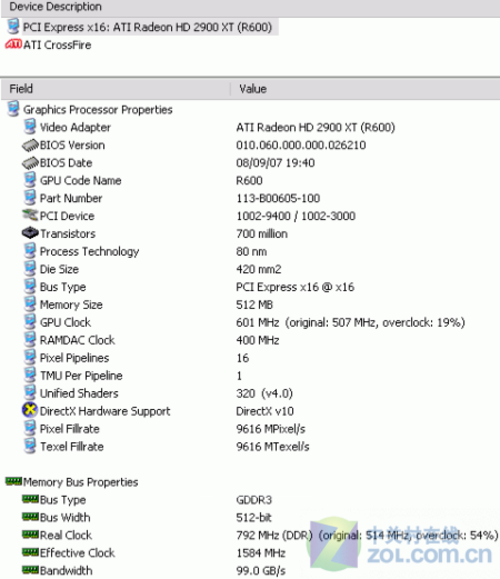This screenshot has width=500, height=579.
Task: Click the PCI Device card icon
Action: pyautogui.click(x=30, y=215)
